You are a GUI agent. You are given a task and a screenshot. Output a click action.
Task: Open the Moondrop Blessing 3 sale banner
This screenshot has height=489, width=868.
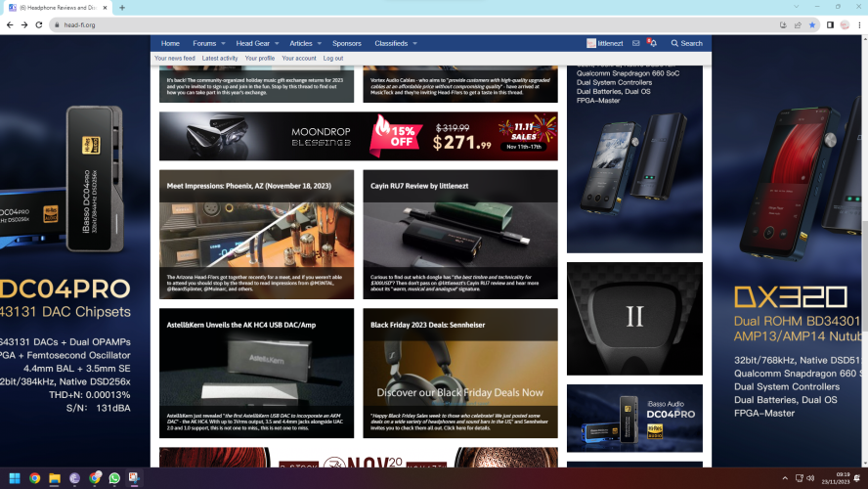tap(358, 136)
